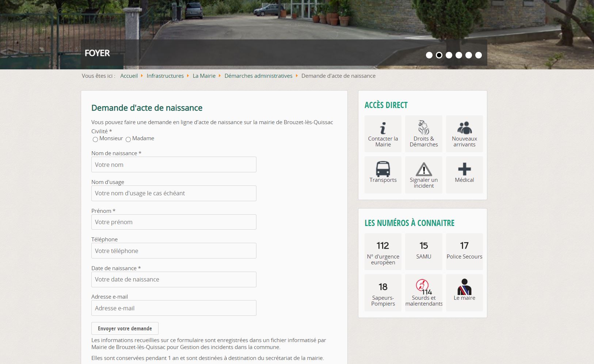Select the 112 N° d'urgence européen tile
The width and height of the screenshot is (594, 364).
[x=383, y=252]
